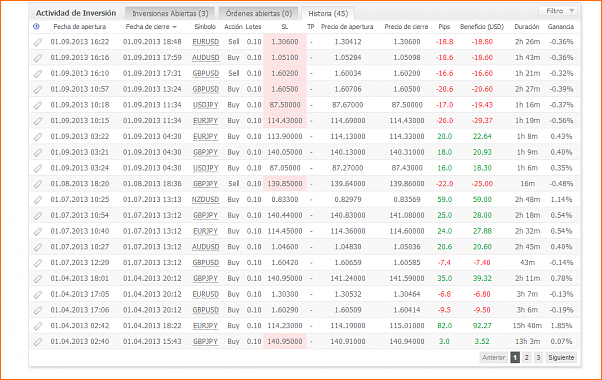Screen dimensions: 602x380
Task: Select page 1 in pagination
Action: [x=515, y=357]
